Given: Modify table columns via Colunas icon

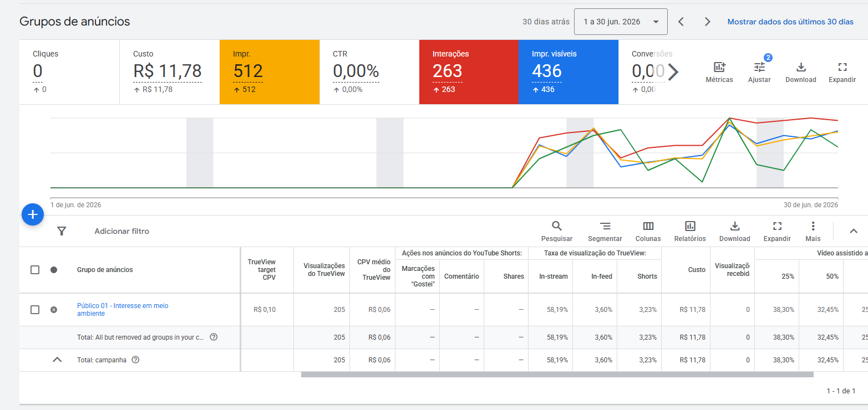Looking at the screenshot, I should (x=648, y=225).
